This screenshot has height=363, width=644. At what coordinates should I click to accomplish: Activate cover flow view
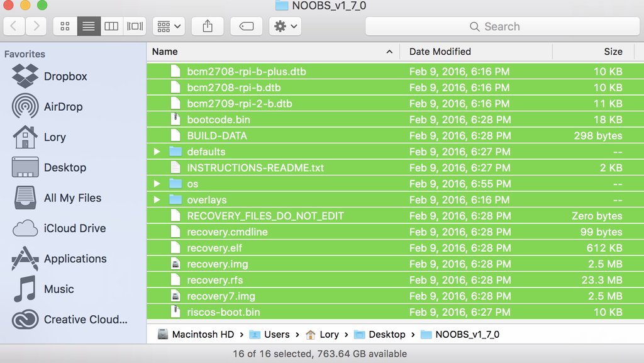[x=133, y=26]
